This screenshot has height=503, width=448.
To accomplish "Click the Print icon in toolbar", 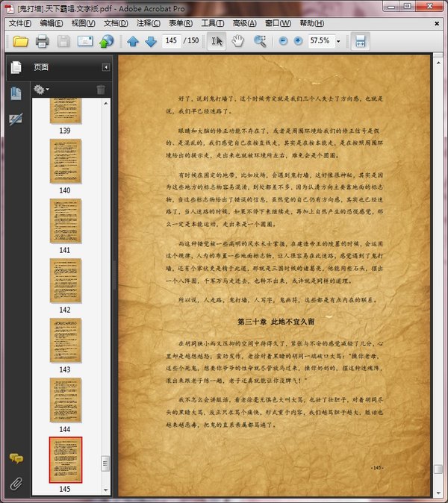I will [x=43, y=41].
